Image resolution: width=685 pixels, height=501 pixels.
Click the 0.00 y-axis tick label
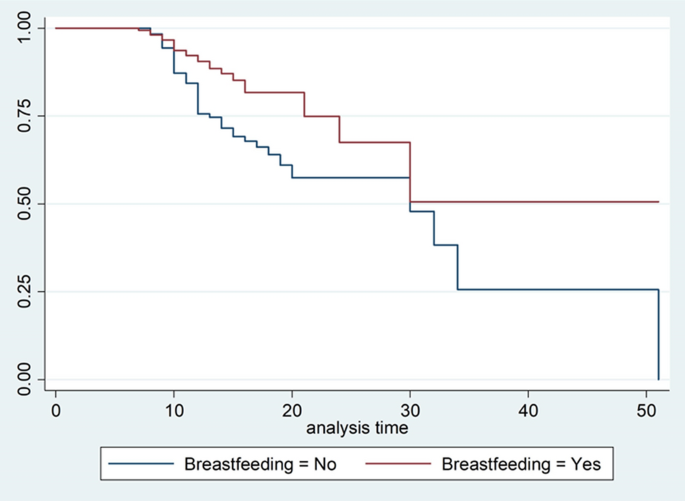pyautogui.click(x=27, y=379)
